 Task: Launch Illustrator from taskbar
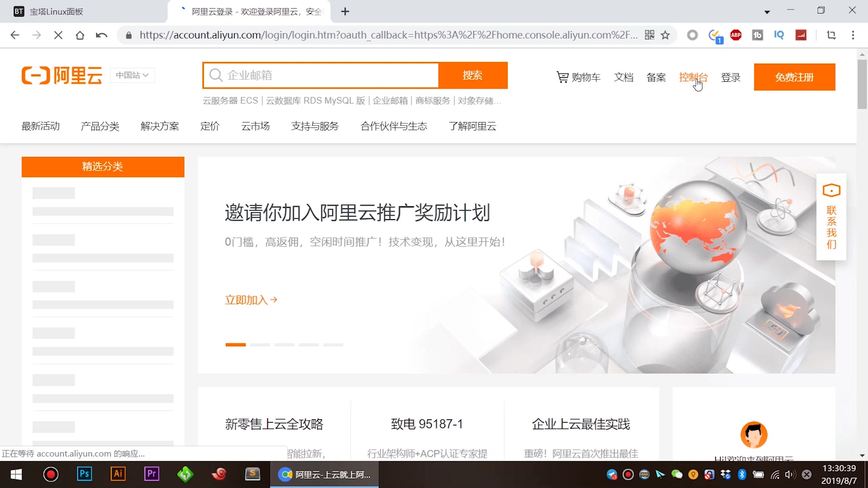click(x=118, y=474)
